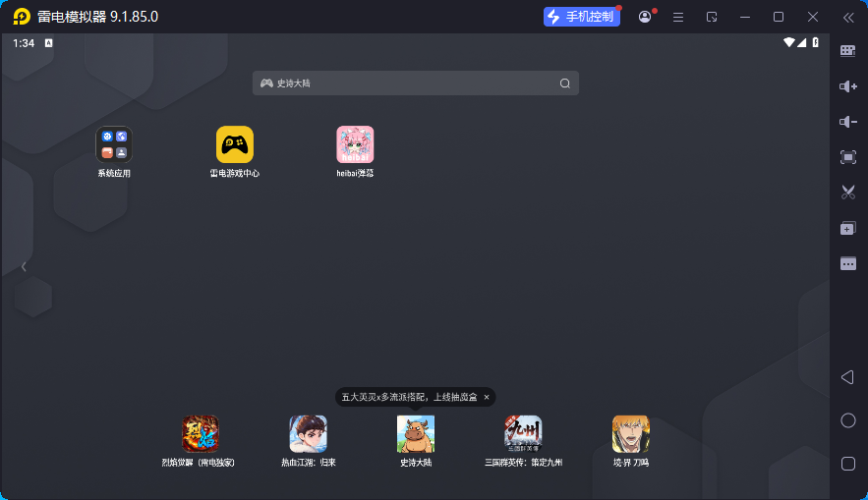The image size is (868, 500).
Task: Open the 系统应用 folder
Action: [x=114, y=144]
